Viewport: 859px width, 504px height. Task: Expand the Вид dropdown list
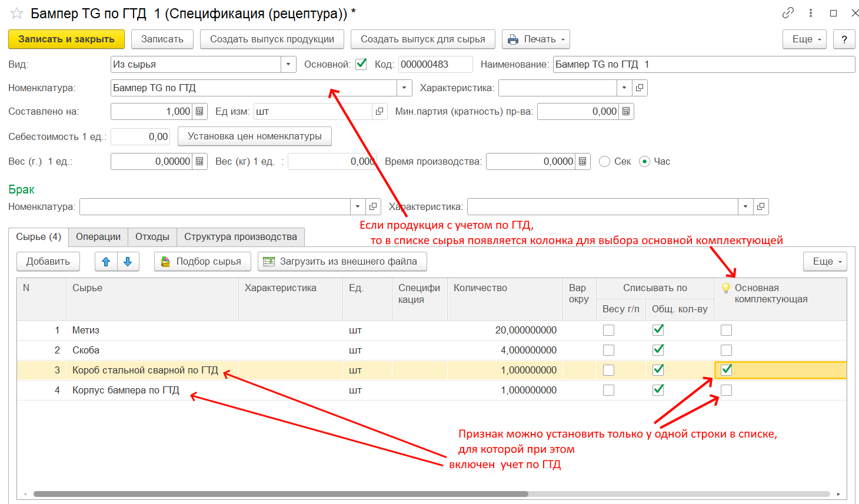(x=288, y=65)
